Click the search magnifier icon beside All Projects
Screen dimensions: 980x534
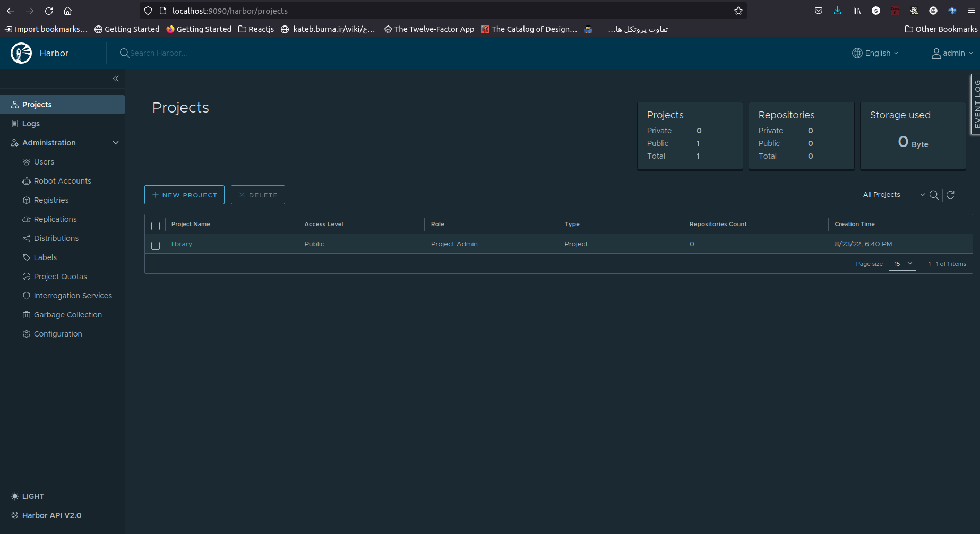pyautogui.click(x=934, y=195)
